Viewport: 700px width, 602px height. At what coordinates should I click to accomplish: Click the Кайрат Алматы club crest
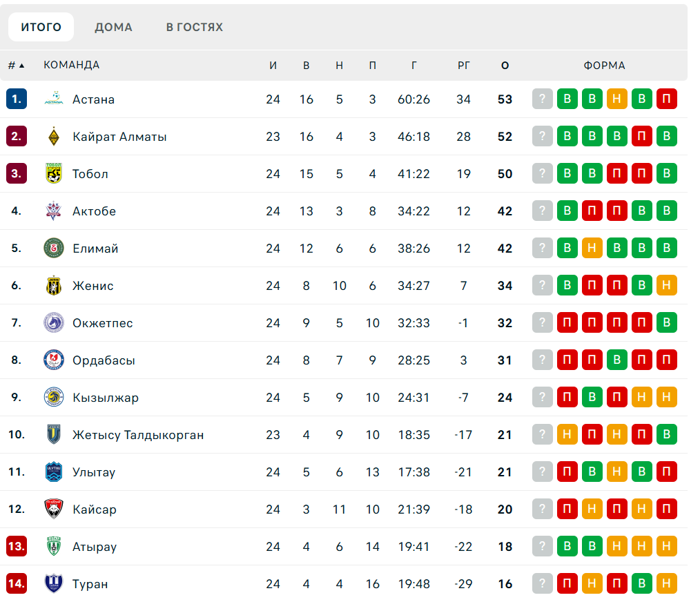[54, 136]
